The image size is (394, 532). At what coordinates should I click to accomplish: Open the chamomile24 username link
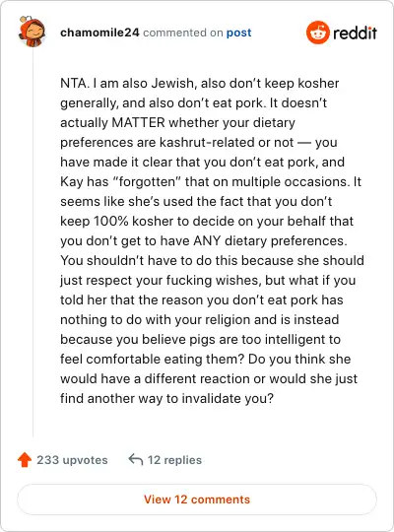[x=99, y=33]
